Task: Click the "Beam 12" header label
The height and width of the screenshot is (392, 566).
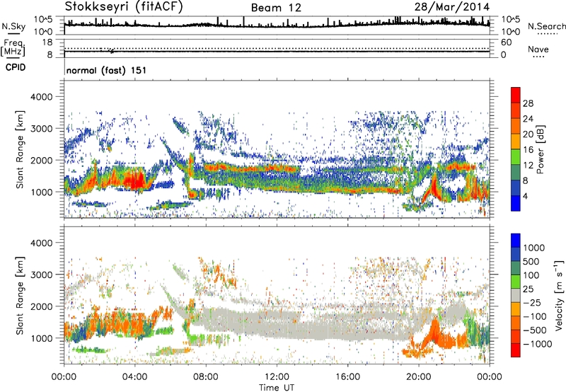Action: 276,8
